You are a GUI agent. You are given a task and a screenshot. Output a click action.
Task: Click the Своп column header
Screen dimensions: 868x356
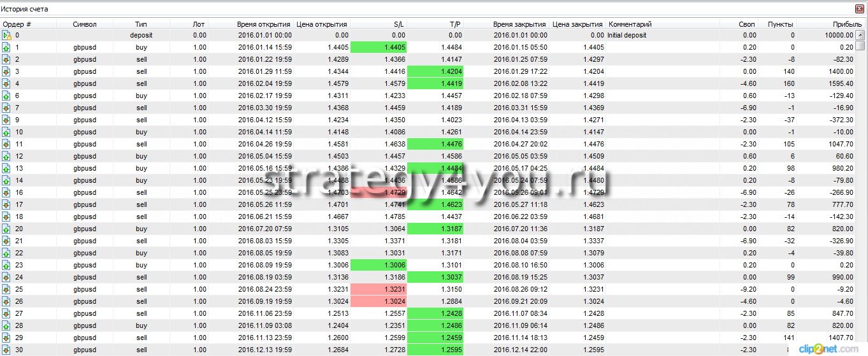[747, 24]
